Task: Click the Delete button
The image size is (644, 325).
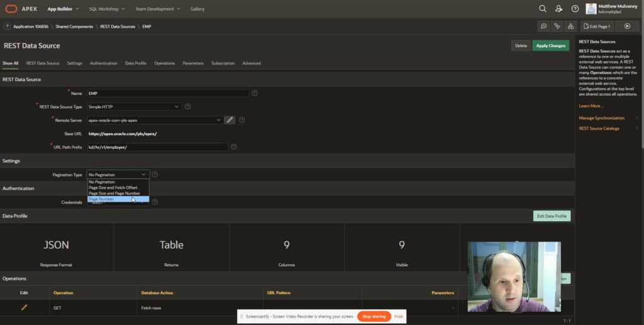Action: [x=521, y=45]
